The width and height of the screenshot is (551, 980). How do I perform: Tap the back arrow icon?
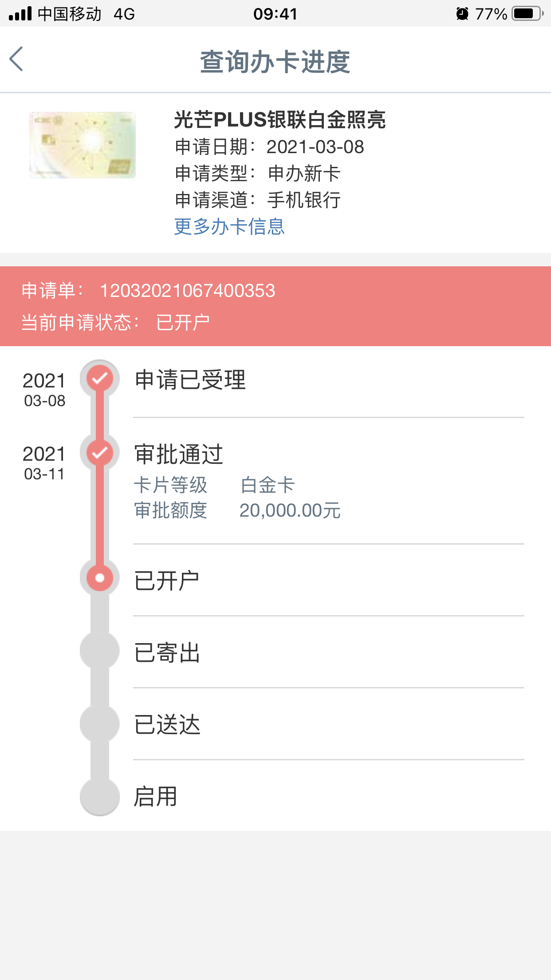point(16,59)
